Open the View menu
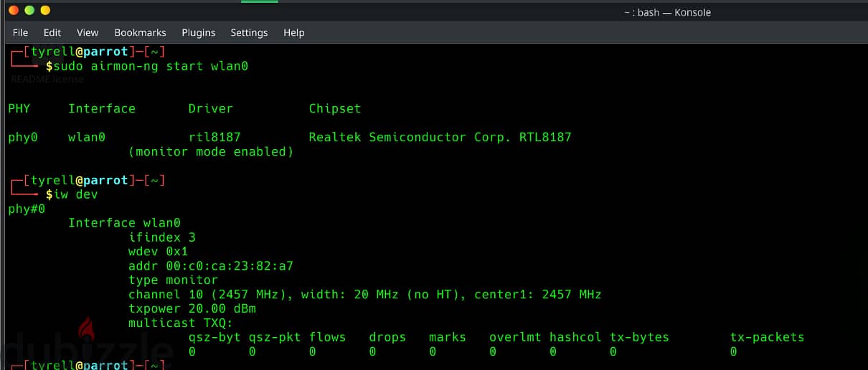Image resolution: width=868 pixels, height=370 pixels. coord(88,32)
